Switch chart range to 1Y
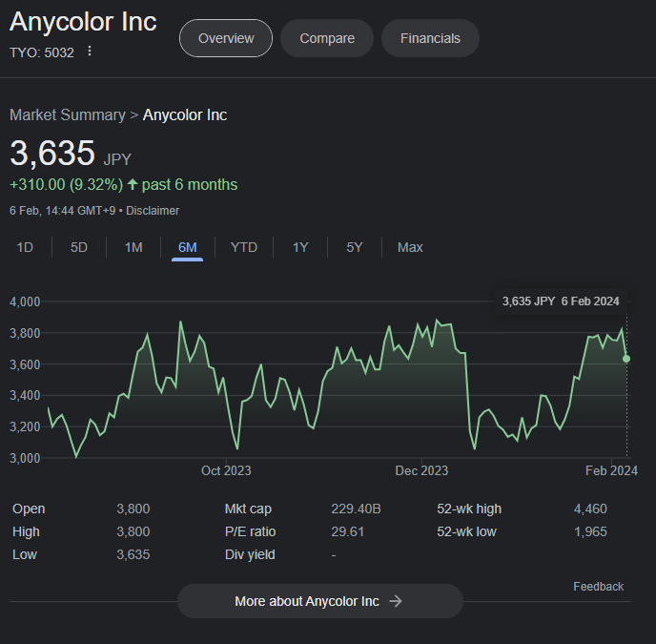This screenshot has height=644, width=656. (300, 247)
